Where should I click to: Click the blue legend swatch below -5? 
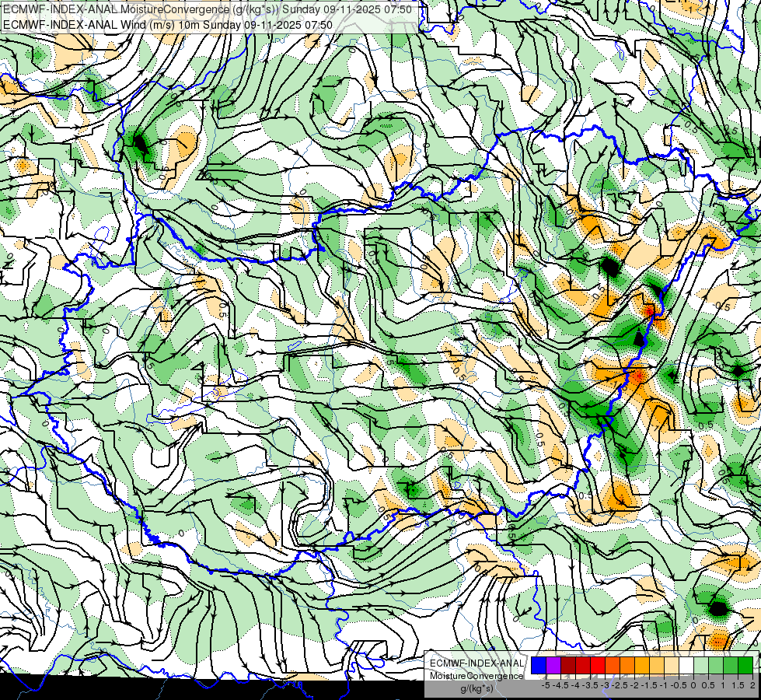[x=539, y=666]
